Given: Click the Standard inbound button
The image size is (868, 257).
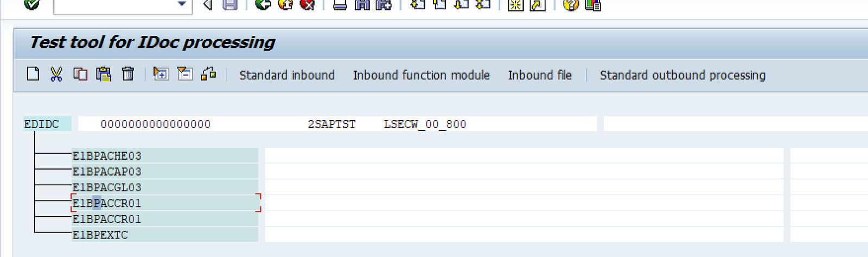Looking at the screenshot, I should 287,75.
